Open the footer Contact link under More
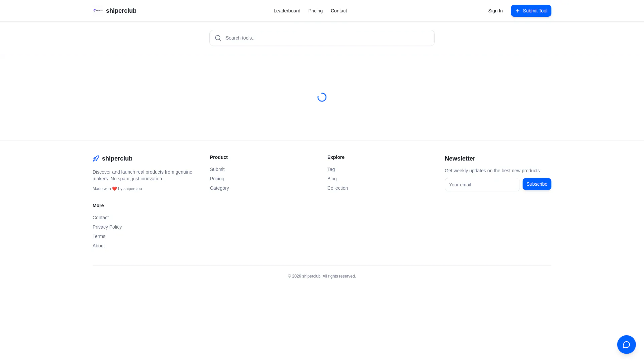644x362 pixels. tap(101, 218)
